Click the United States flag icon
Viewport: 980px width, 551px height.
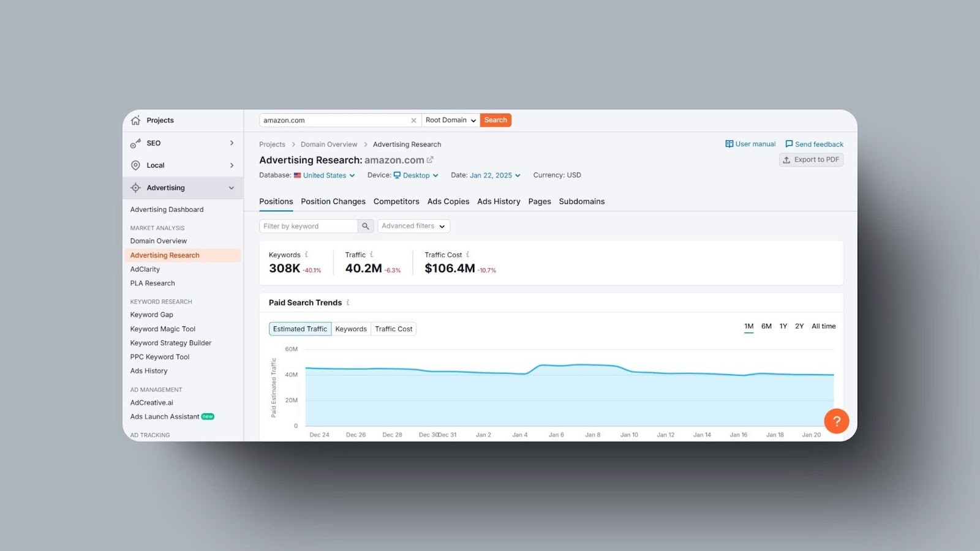(x=297, y=175)
